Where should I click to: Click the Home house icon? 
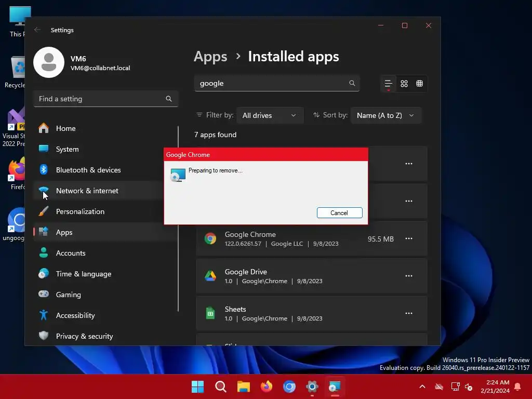pos(44,128)
